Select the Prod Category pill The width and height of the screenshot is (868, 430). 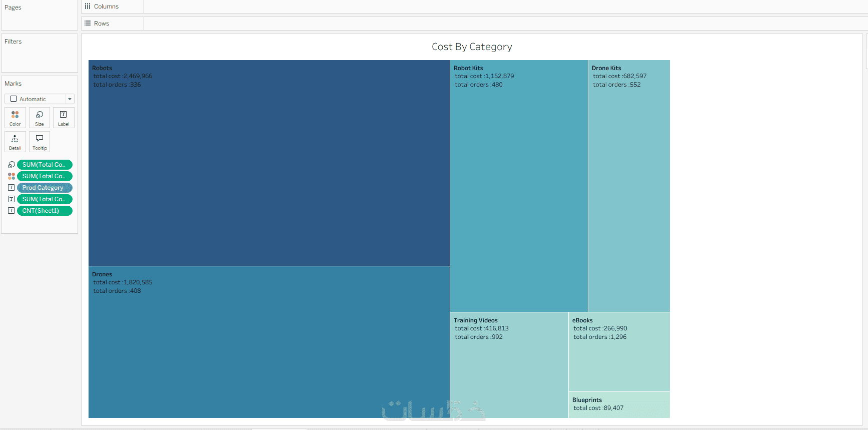(x=45, y=188)
